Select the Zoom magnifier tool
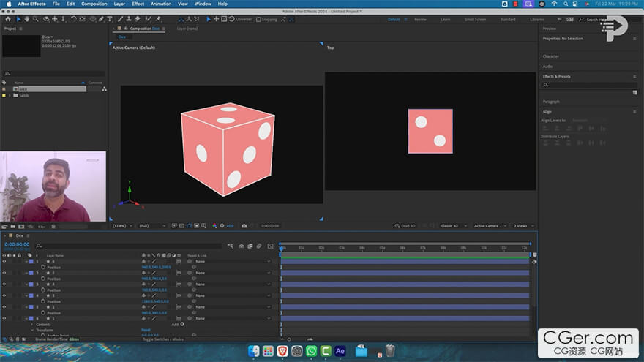The image size is (644, 362). click(x=35, y=19)
